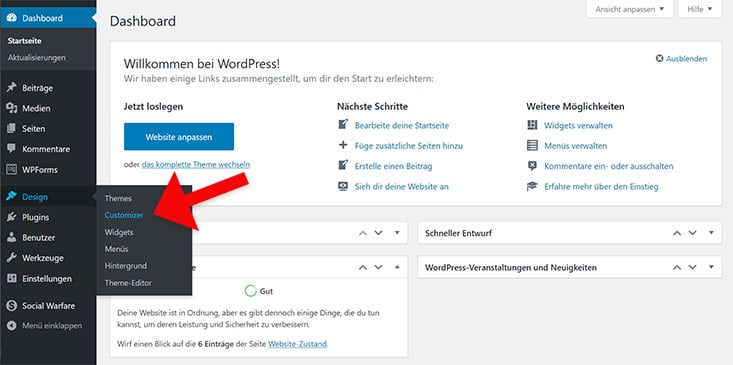Image resolution: width=733 pixels, height=365 pixels.
Task: Click the Willkommen bei WordPress! heading
Action: point(202,64)
